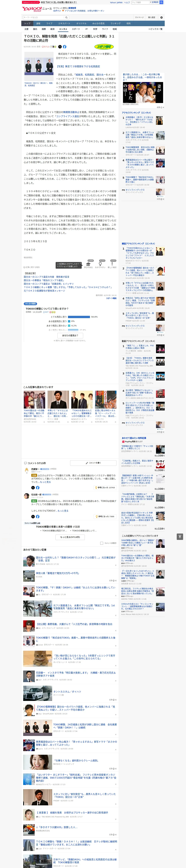The height and width of the screenshot is (868, 186).
Task: Open settings gear icon in header
Action: click(x=161, y=18)
